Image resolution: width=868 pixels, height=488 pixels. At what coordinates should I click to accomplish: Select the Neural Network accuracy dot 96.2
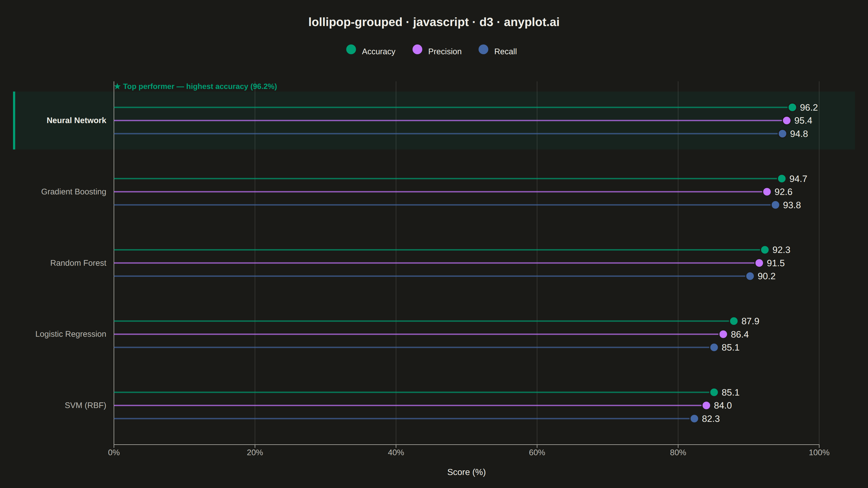[x=792, y=107]
